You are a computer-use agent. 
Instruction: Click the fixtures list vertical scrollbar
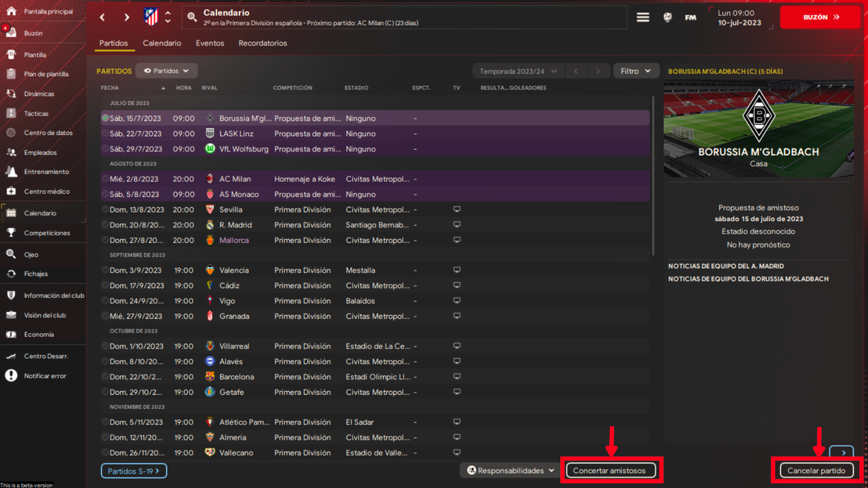click(654, 176)
